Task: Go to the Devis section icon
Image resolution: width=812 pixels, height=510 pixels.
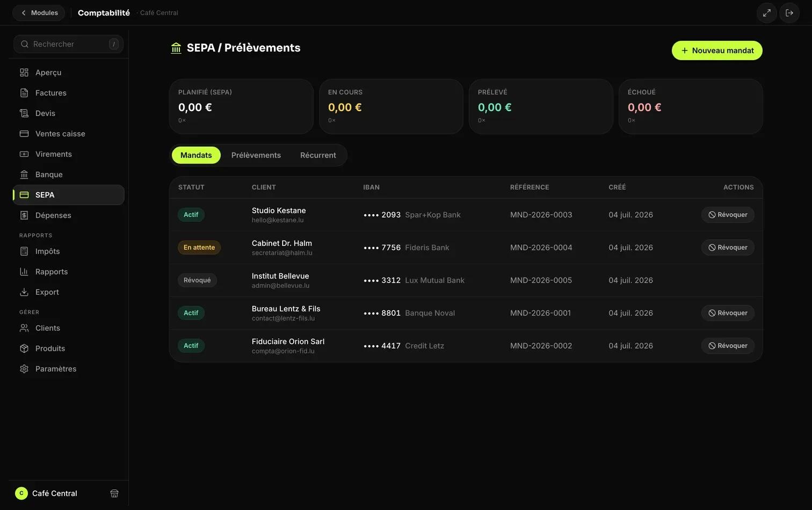Action: pyautogui.click(x=24, y=113)
